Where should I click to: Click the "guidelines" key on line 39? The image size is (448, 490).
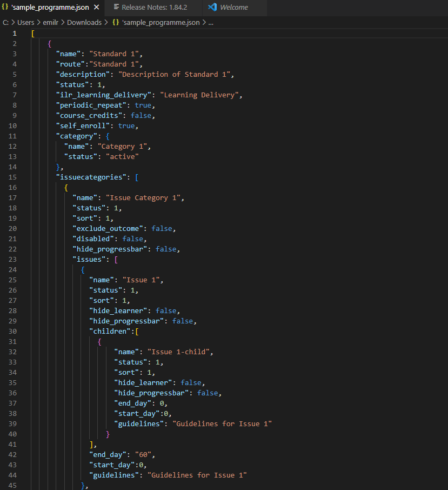(138, 424)
